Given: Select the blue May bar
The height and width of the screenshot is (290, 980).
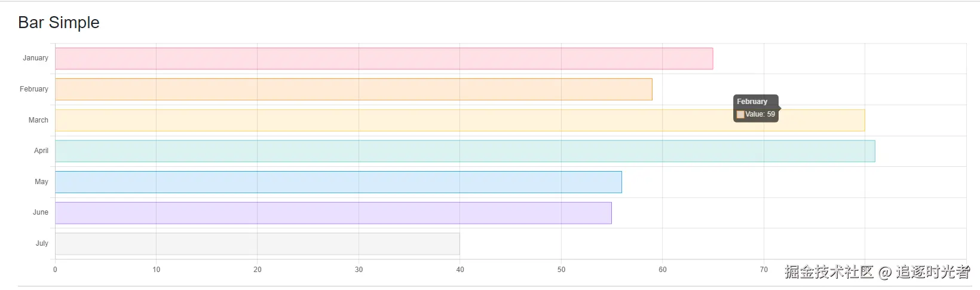Looking at the screenshot, I should pyautogui.click(x=338, y=182).
